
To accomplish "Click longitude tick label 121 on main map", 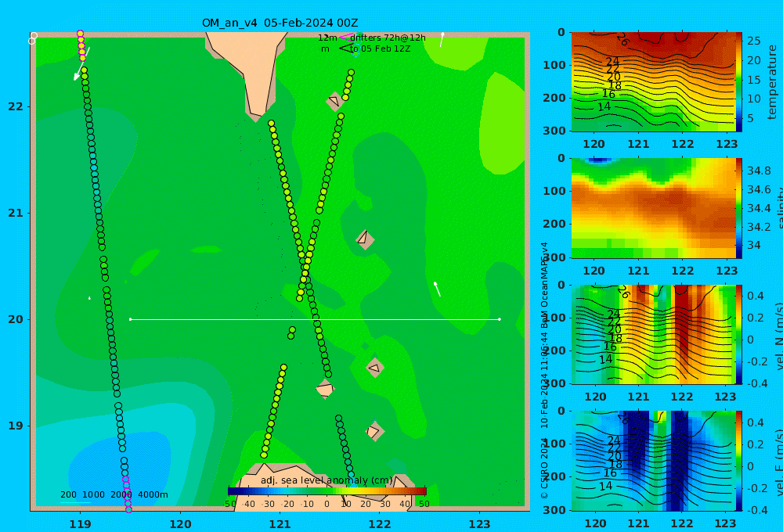I will (280, 524).
